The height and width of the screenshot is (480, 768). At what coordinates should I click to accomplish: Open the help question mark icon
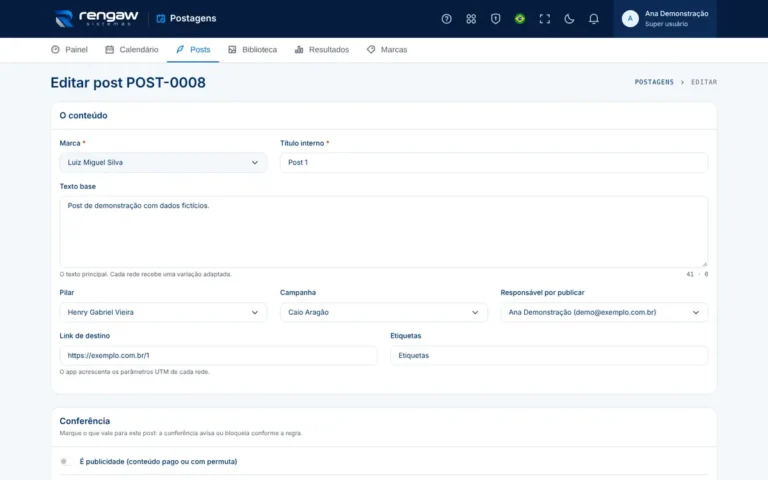[446, 19]
